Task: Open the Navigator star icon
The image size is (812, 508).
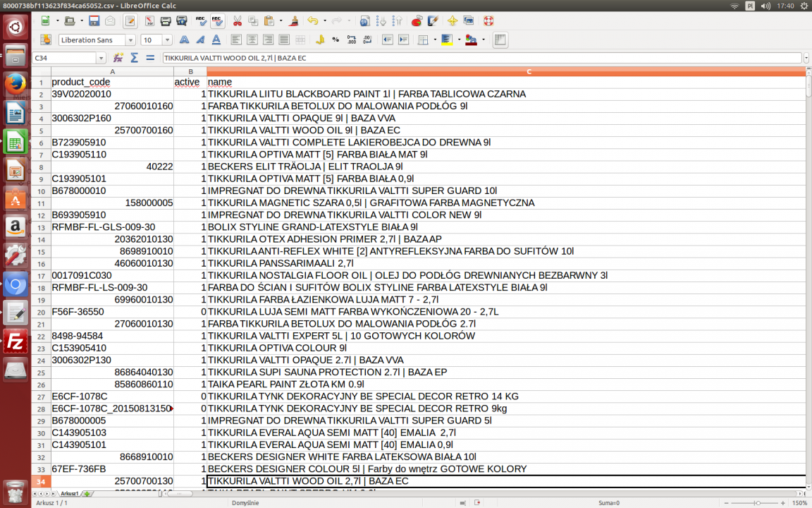Action: 453,21
